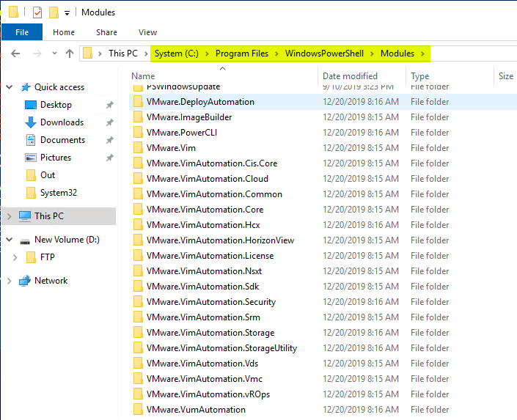The width and height of the screenshot is (517, 420).
Task: Click the New folder quick access icon
Action: 54,12
